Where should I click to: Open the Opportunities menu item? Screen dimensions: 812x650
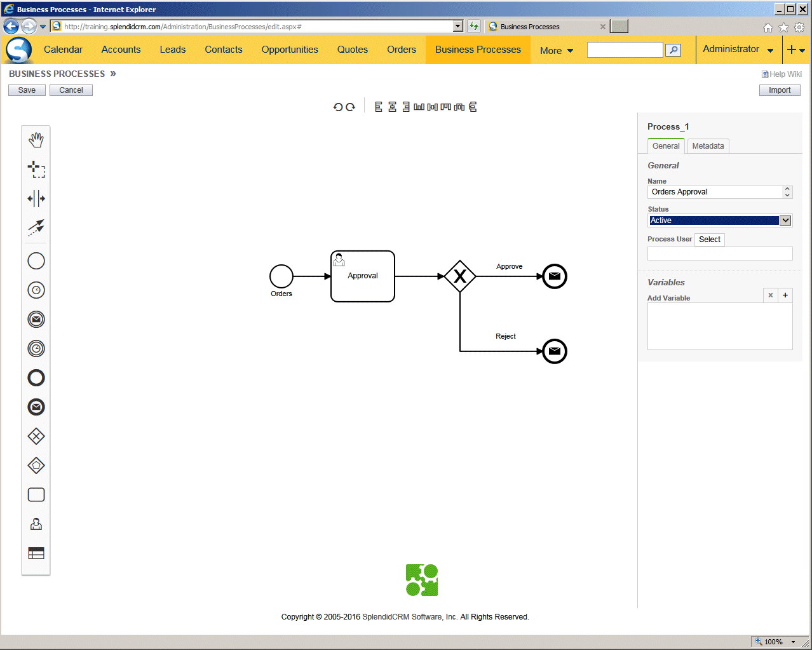tap(290, 50)
